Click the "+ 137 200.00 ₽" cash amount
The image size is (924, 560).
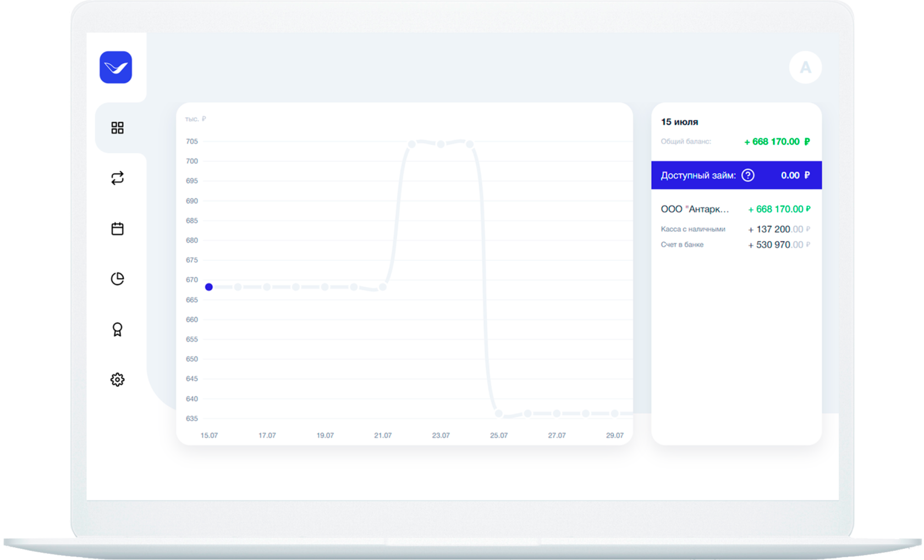pyautogui.click(x=779, y=229)
